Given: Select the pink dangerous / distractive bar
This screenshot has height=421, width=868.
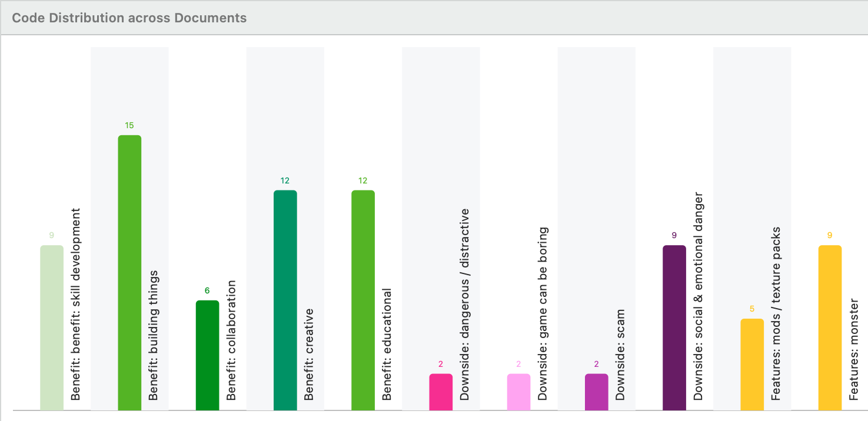Looking at the screenshot, I should pyautogui.click(x=441, y=392).
